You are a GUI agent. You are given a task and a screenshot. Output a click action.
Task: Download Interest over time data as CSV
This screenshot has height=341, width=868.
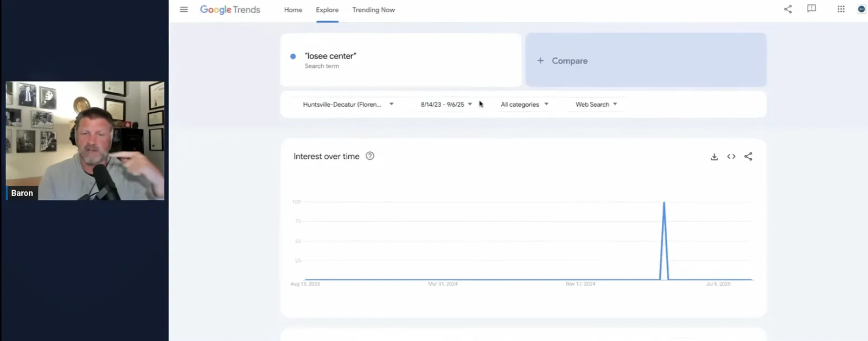(714, 157)
